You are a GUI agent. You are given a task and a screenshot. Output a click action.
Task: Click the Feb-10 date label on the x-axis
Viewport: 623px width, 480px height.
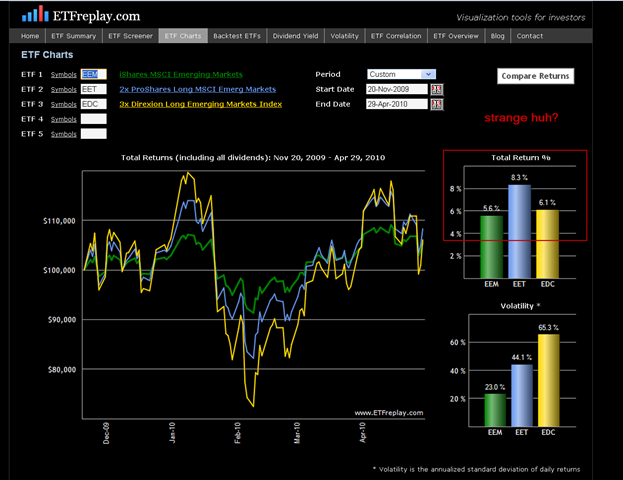point(237,433)
